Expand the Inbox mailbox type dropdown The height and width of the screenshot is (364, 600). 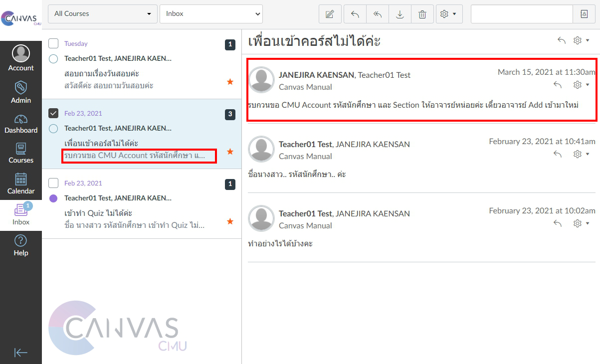point(210,14)
